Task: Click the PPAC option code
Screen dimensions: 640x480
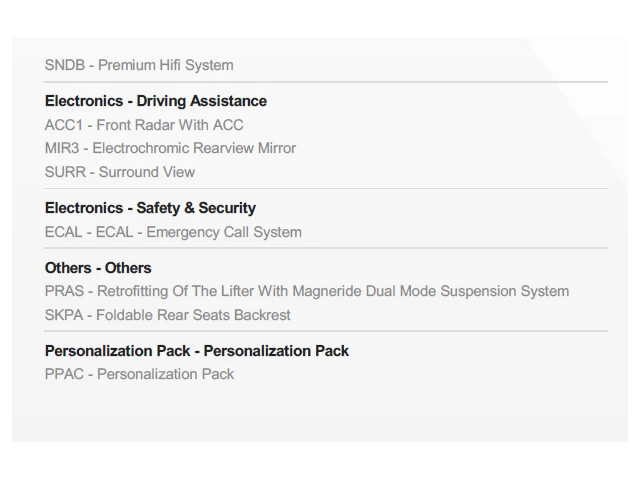Action: click(x=65, y=374)
